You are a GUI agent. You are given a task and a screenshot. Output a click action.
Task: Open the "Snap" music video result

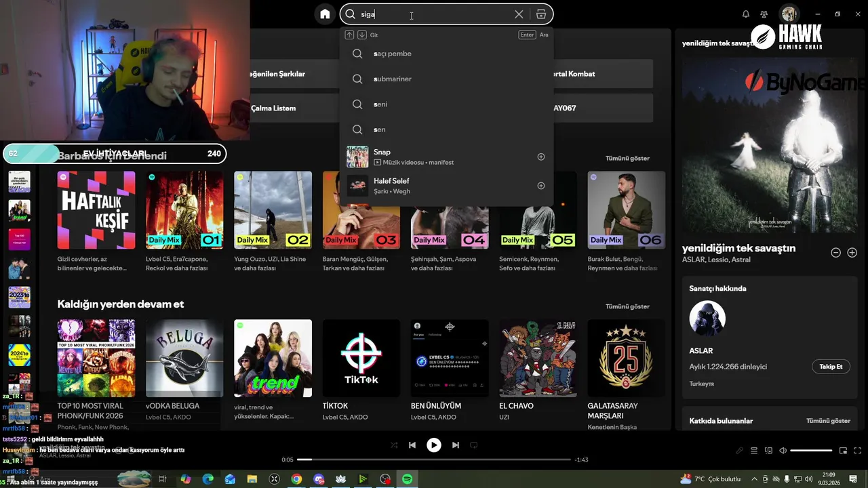coord(447,157)
